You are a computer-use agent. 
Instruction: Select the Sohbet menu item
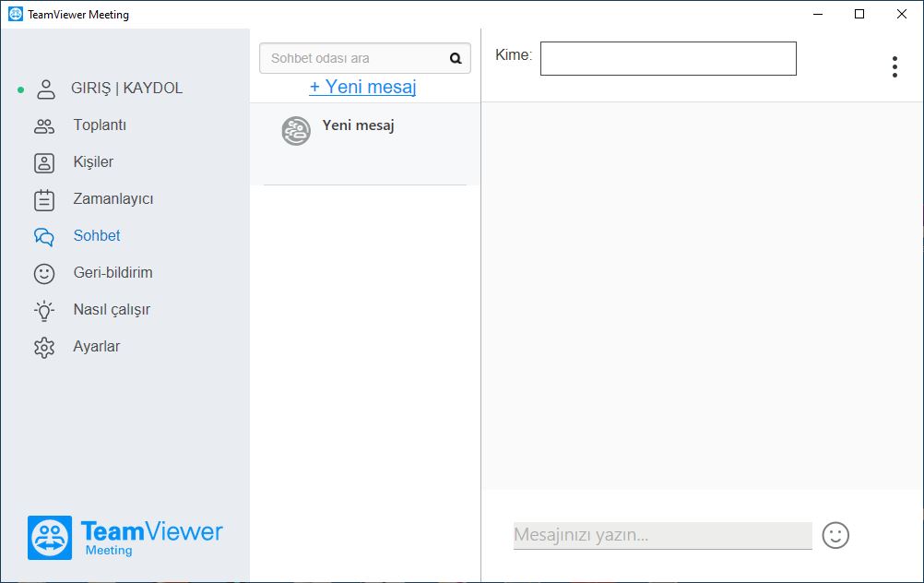pos(97,235)
